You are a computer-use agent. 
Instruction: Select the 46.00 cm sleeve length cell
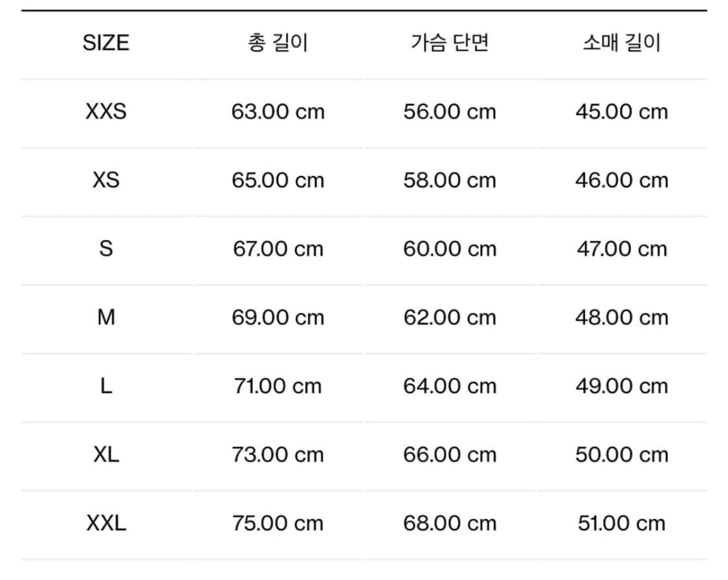[621, 180]
